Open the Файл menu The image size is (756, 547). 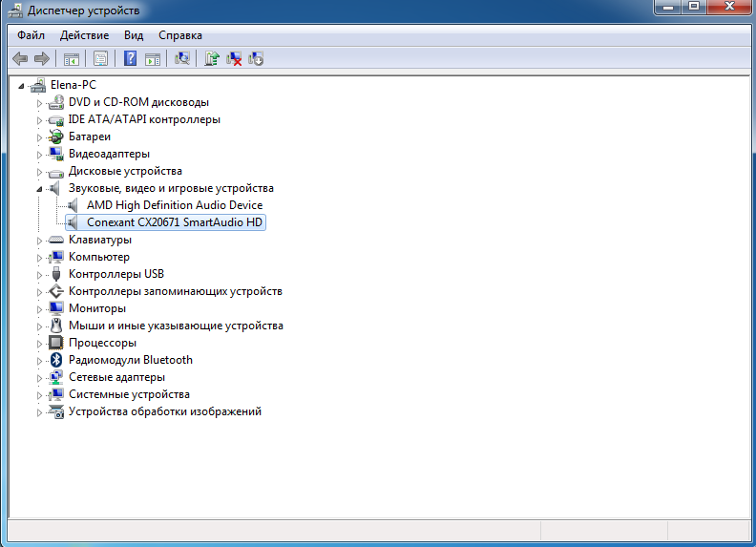click(31, 35)
